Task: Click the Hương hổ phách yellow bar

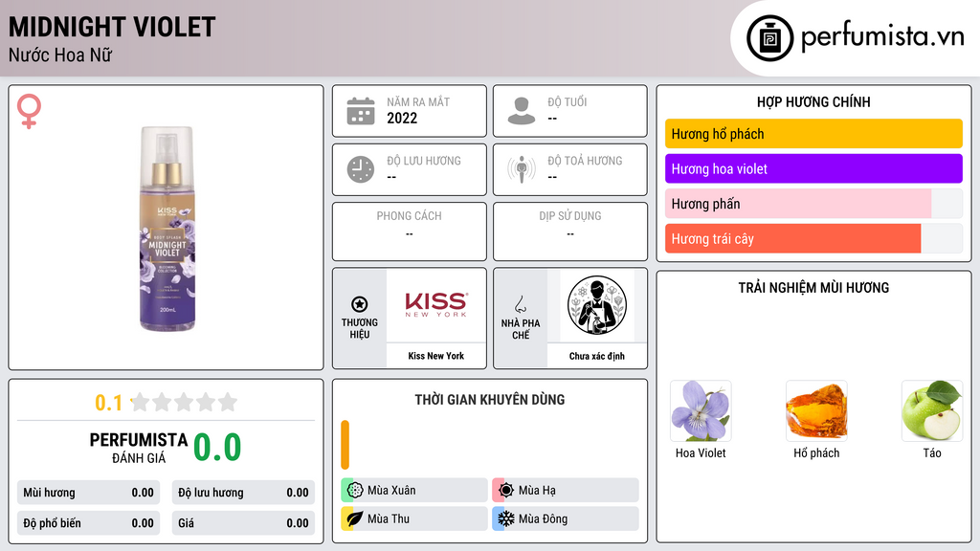Action: pos(813,134)
